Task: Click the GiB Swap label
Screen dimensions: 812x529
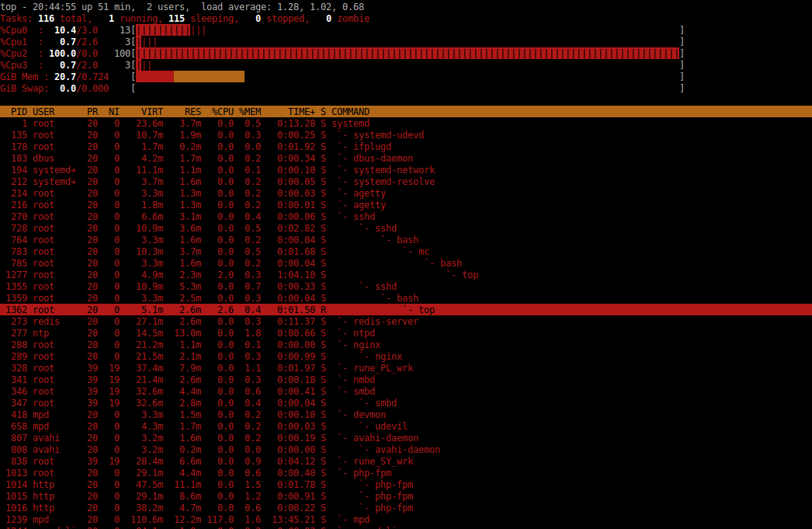Action: [24, 89]
